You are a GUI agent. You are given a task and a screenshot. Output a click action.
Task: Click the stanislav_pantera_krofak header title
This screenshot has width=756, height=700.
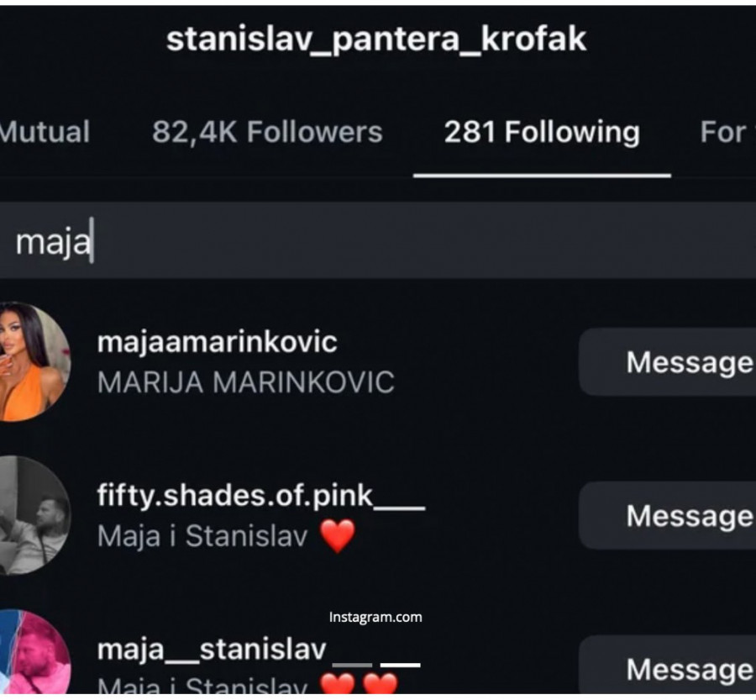pos(376,39)
